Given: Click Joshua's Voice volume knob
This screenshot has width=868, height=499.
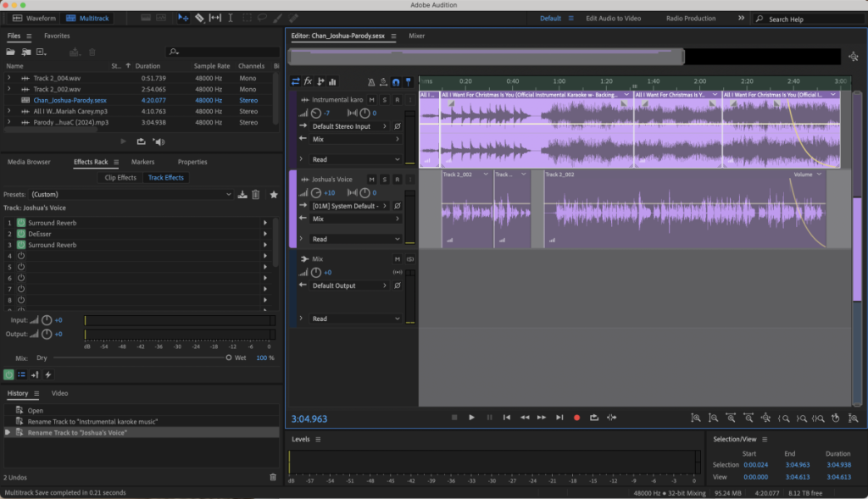Looking at the screenshot, I should click(316, 192).
